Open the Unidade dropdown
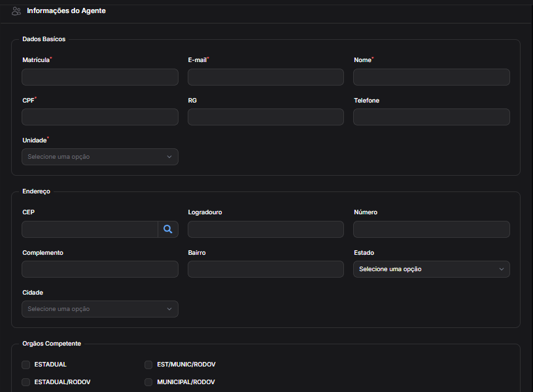 click(x=100, y=157)
